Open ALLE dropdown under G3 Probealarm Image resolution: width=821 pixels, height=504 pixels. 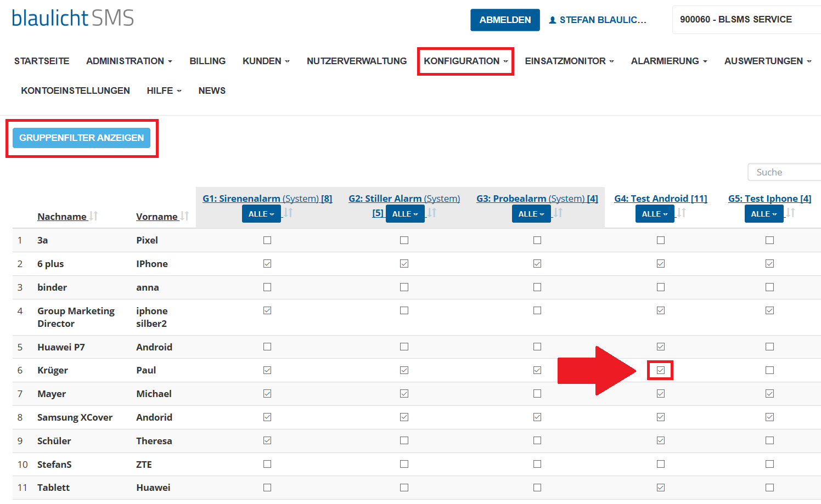[x=531, y=214]
